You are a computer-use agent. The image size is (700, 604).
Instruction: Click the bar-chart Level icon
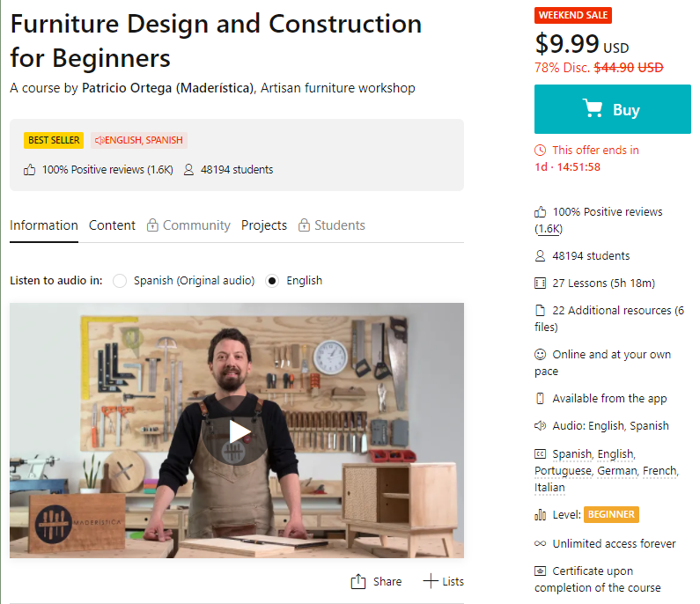[541, 515]
